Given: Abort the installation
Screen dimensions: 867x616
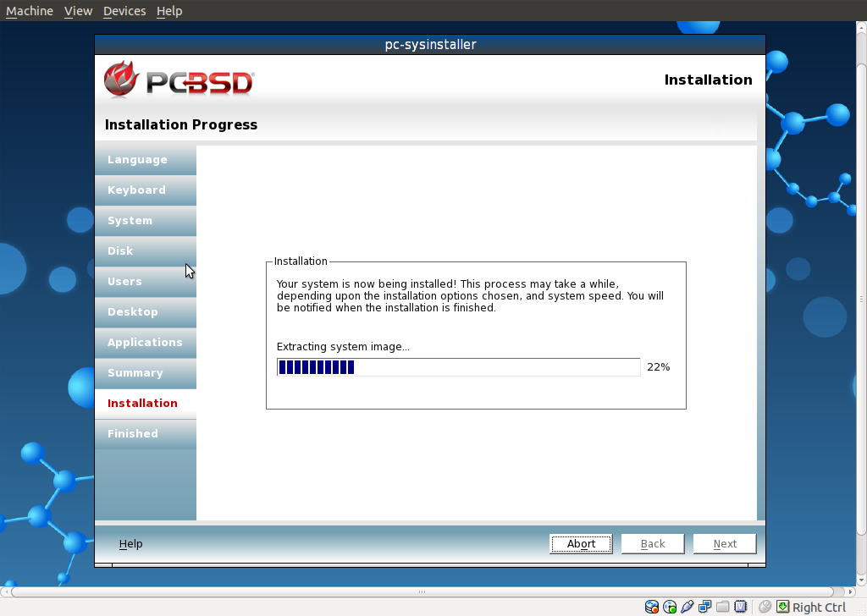Looking at the screenshot, I should [581, 543].
